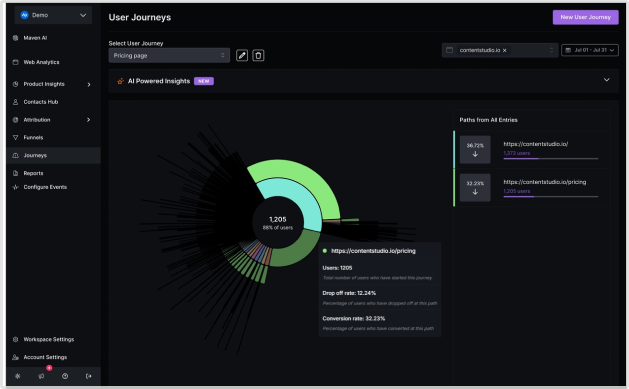Toggle the theme sun icon
Image resolution: width=629 pixels, height=389 pixels.
[18, 376]
